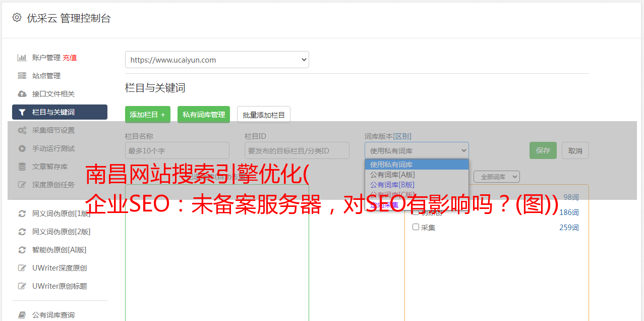
Task: Click the book icon for 公有词库查询
Action: pyautogui.click(x=22, y=315)
